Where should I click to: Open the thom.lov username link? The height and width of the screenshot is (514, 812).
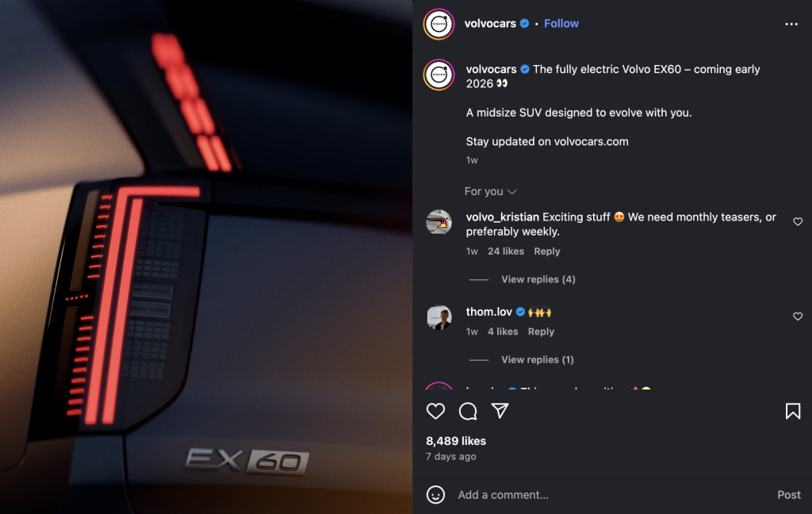[488, 312]
